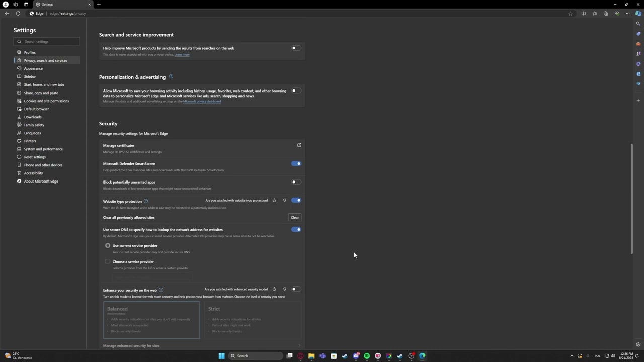This screenshot has height=362, width=644.
Task: Open File Explorer from the taskbar
Action: pos(311,356)
